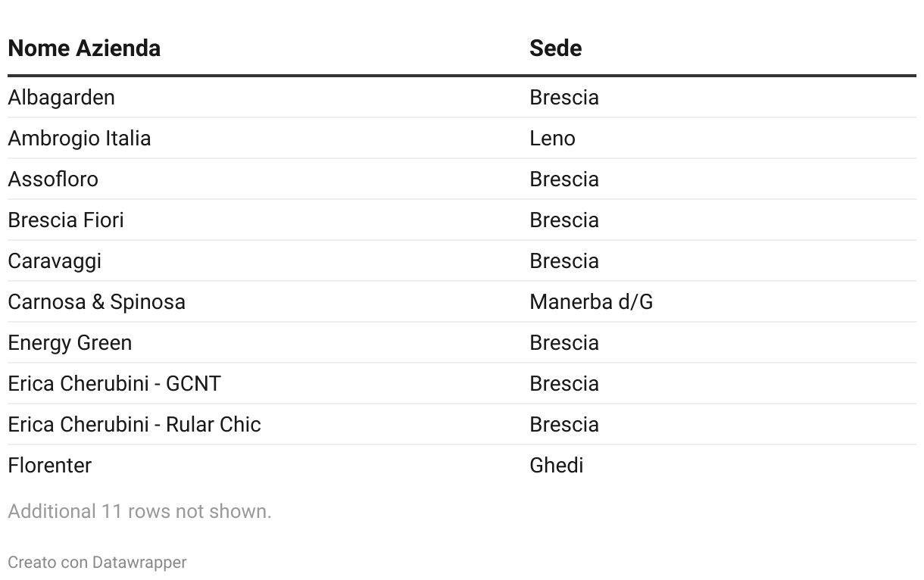The height and width of the screenshot is (580, 924).
Task: Select Erica Cherubini - Rular Chic row
Action: (x=462, y=425)
